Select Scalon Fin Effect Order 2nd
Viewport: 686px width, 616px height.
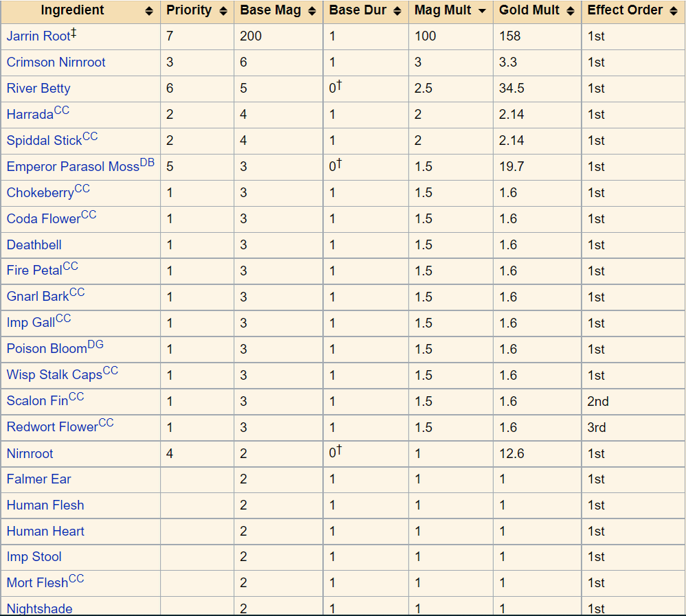click(x=597, y=401)
